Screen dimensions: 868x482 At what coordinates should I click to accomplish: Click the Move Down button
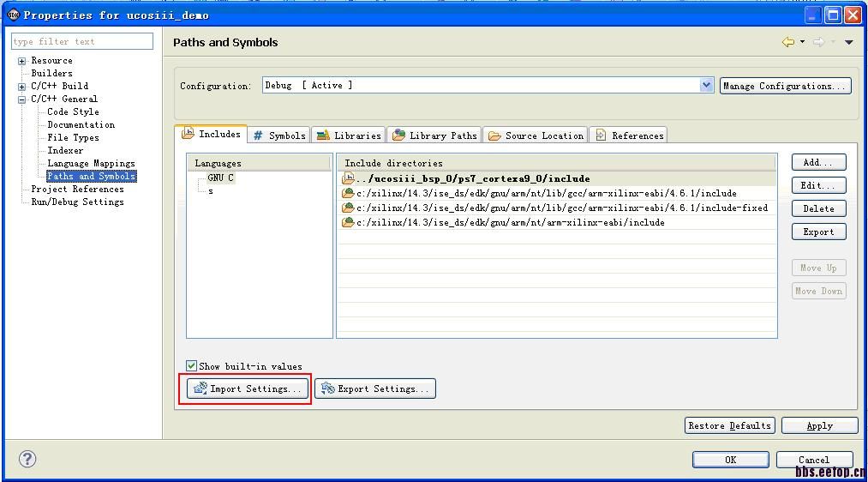(819, 291)
